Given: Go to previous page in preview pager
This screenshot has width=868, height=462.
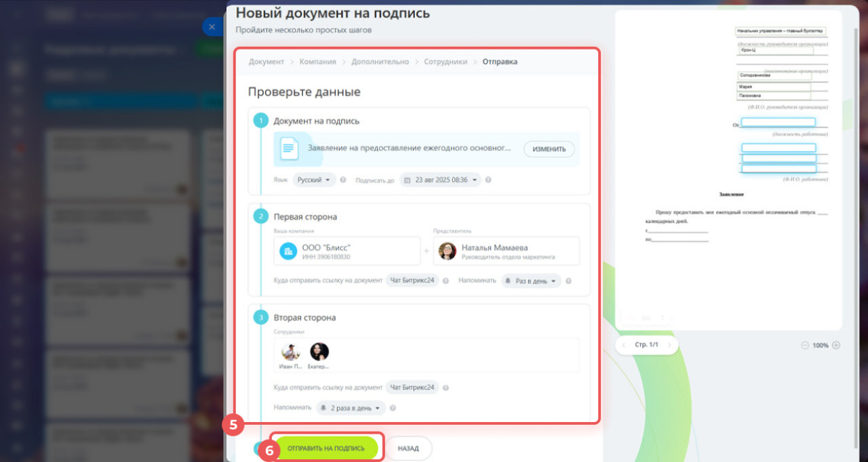Looking at the screenshot, I should coord(624,345).
